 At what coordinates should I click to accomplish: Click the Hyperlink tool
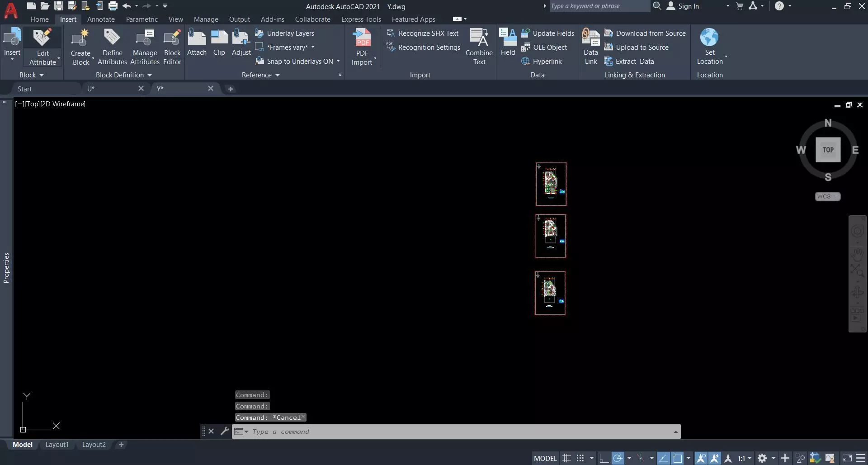pos(542,62)
